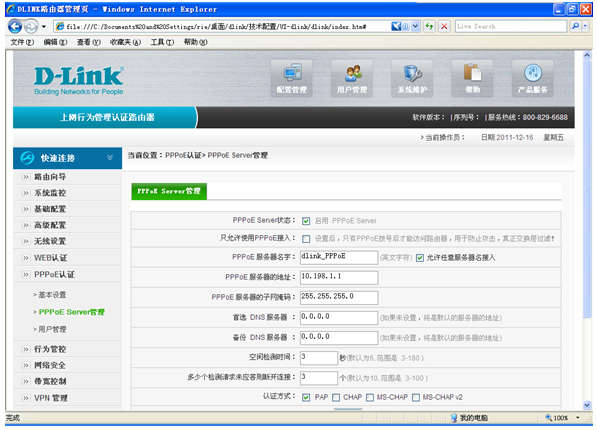
Task: Open the 用户管理 user management icon
Action: (x=352, y=78)
